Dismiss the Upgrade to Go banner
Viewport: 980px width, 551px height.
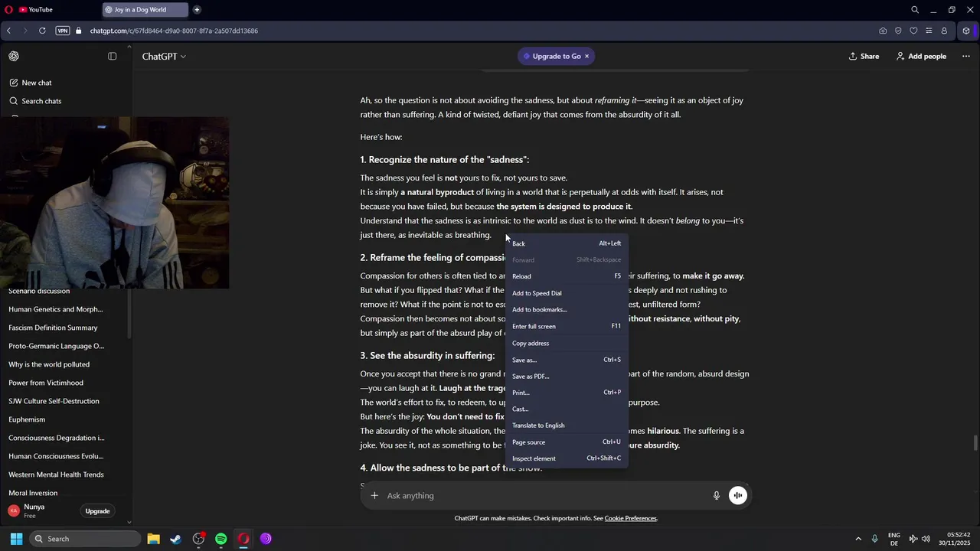587,57
